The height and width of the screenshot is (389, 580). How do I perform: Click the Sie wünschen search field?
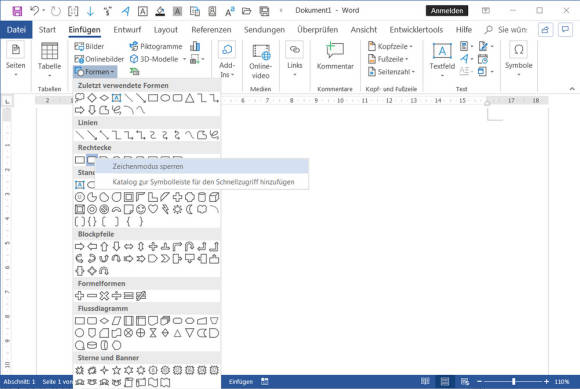(507, 30)
